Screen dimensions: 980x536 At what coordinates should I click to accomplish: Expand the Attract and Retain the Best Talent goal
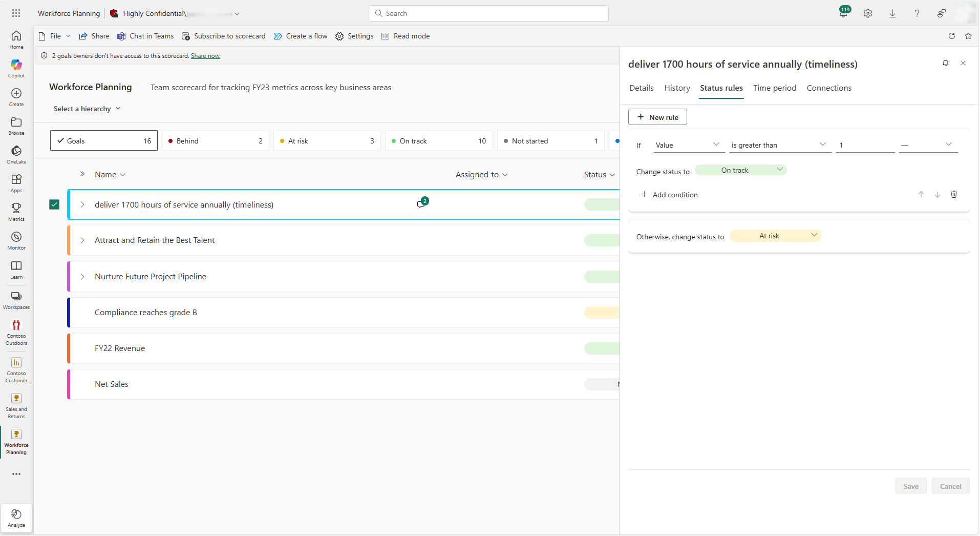[x=82, y=240]
